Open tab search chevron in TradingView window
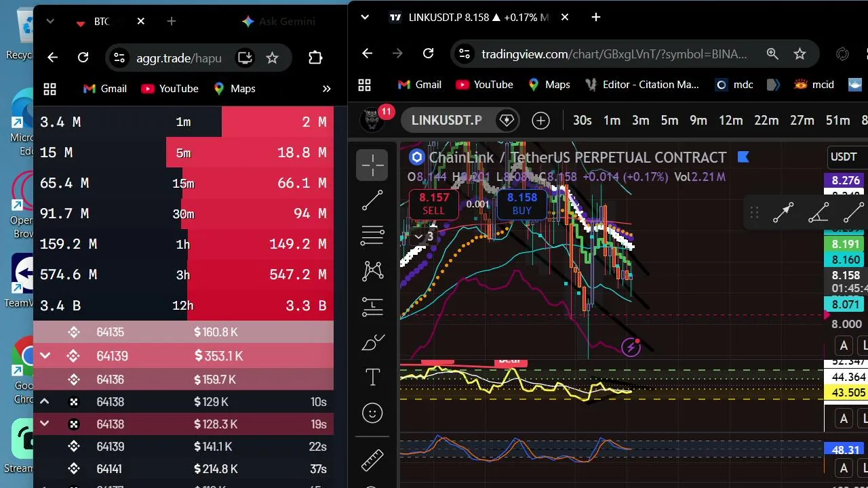Image resolution: width=868 pixels, height=488 pixels. click(365, 17)
